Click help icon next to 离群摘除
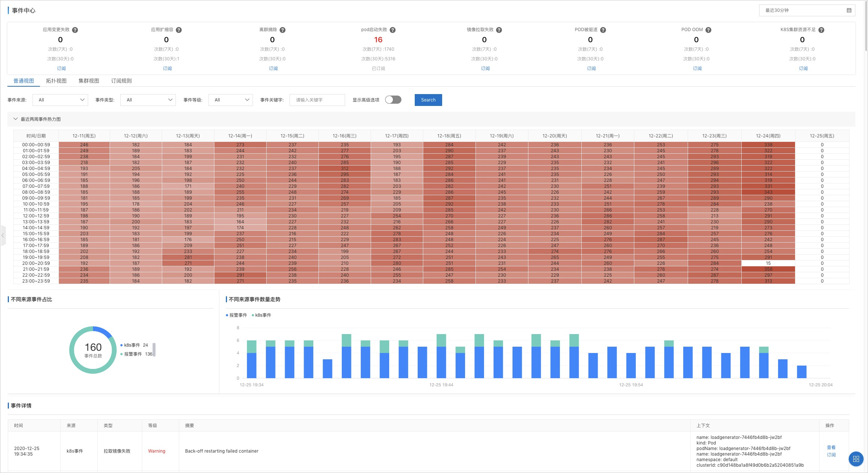The image size is (868, 473). point(283,30)
